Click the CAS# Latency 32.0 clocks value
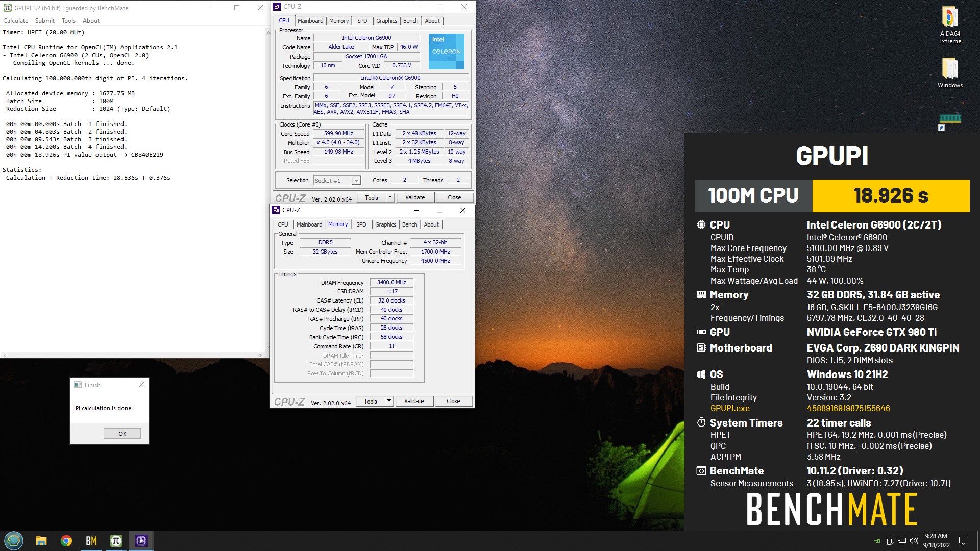Viewport: 980px width, 551px height. pyautogui.click(x=391, y=301)
